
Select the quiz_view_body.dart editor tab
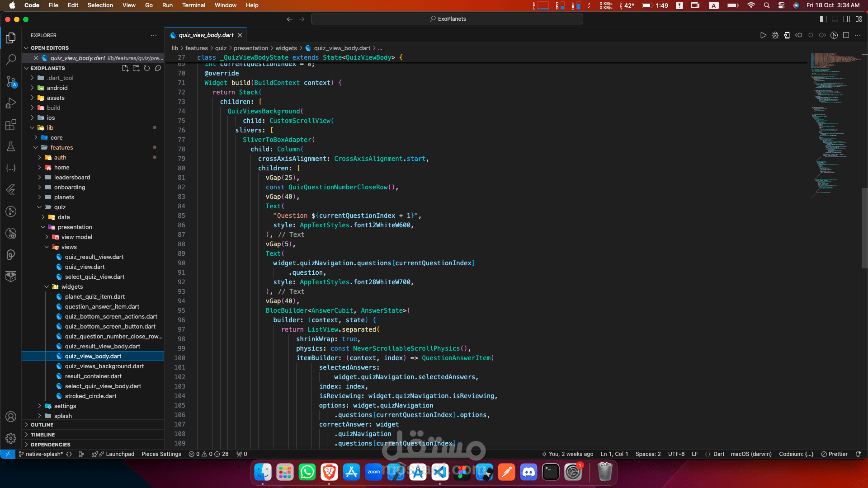(x=206, y=35)
